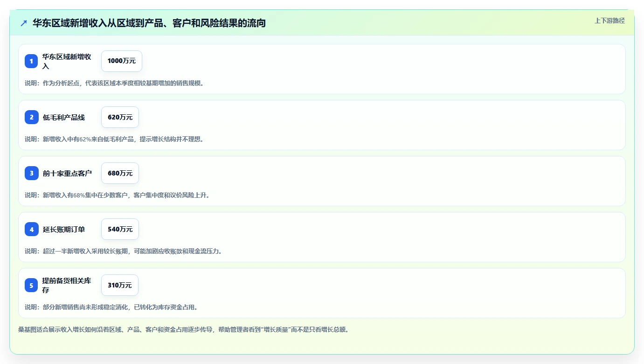Click the 华东区域新增收入 card title
Viewport: 644px width, 364px height.
click(67, 61)
